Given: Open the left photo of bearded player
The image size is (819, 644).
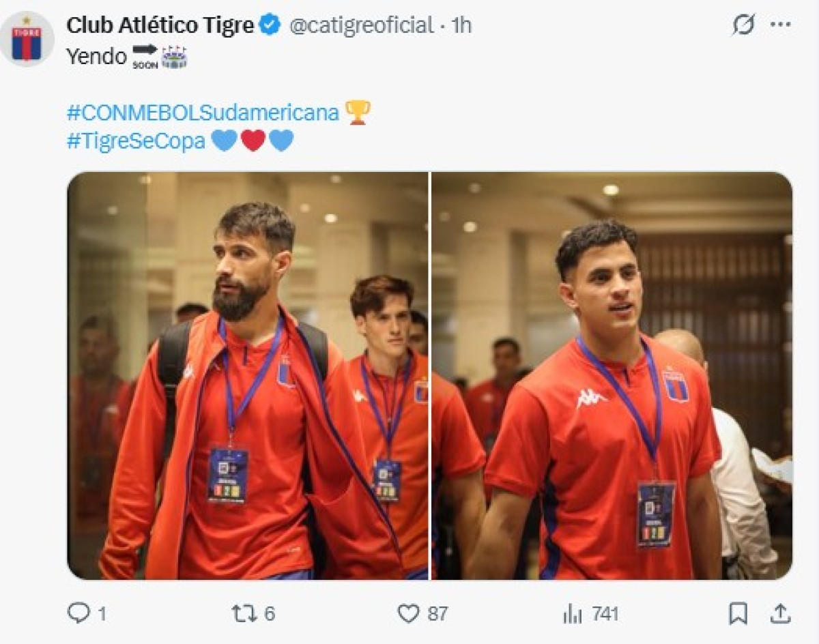Looking at the screenshot, I should click(247, 375).
